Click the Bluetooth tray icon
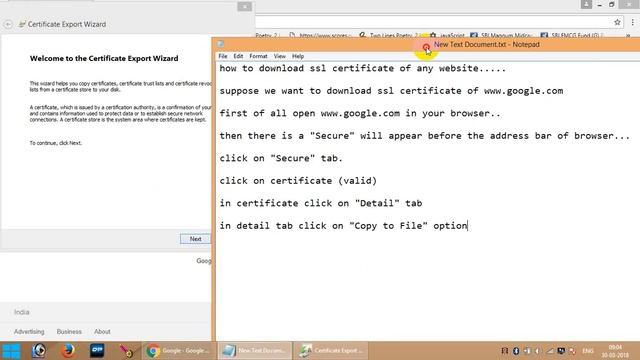This screenshot has width=640, height=360. (516, 351)
